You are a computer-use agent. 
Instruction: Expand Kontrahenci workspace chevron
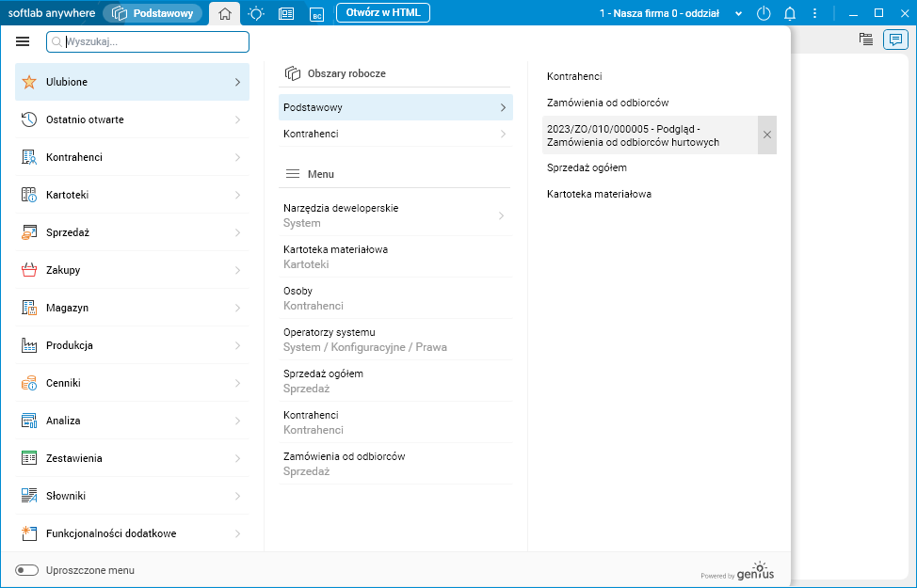pyautogui.click(x=503, y=134)
